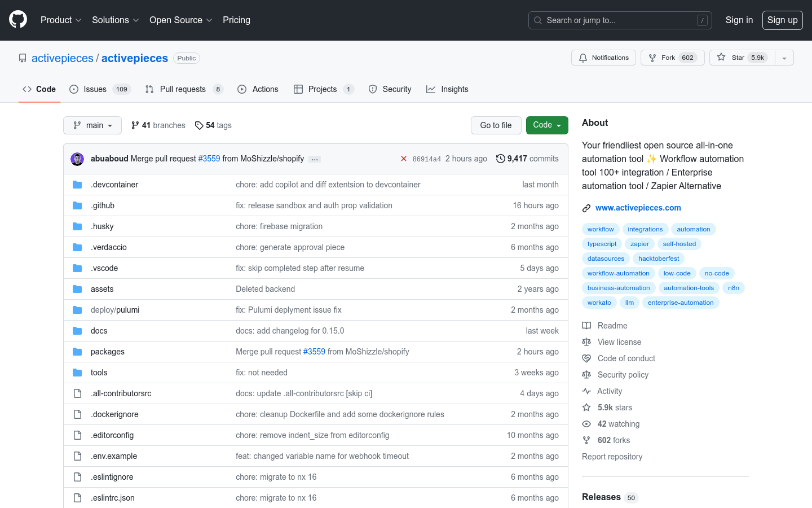View 602 forks icon link

point(586,440)
